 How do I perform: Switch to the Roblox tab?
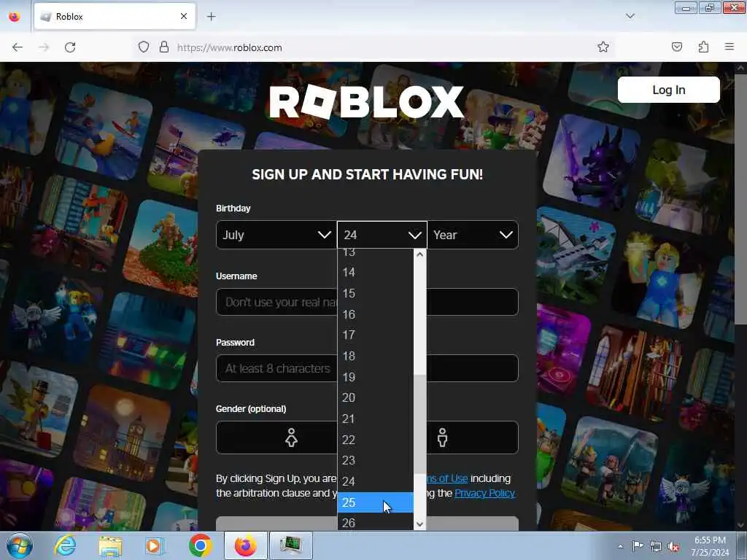(x=115, y=17)
